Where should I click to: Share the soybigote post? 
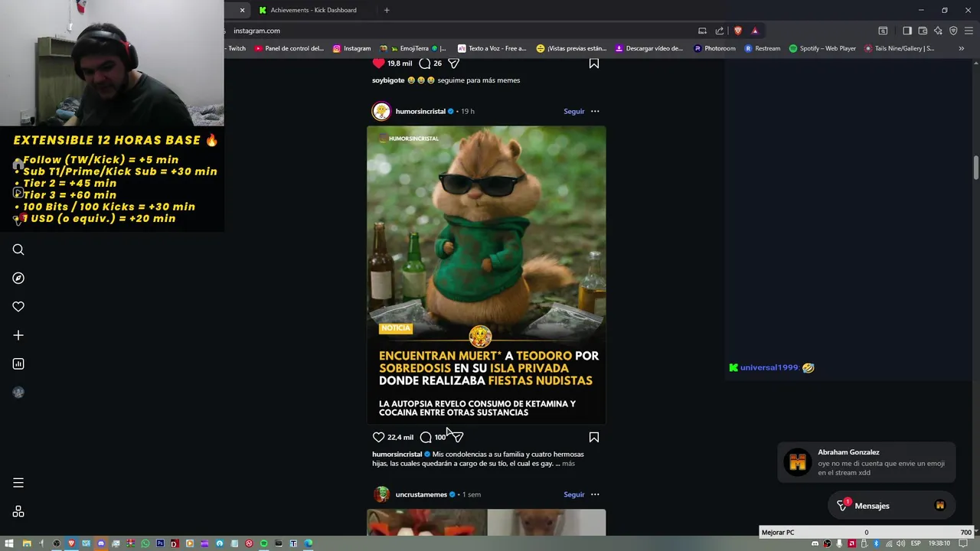pos(453,64)
